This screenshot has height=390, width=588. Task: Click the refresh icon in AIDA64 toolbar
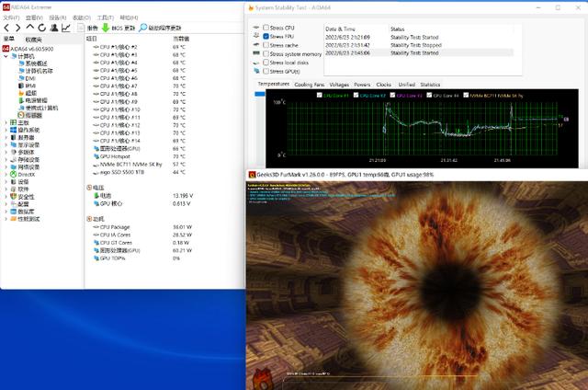42,28
